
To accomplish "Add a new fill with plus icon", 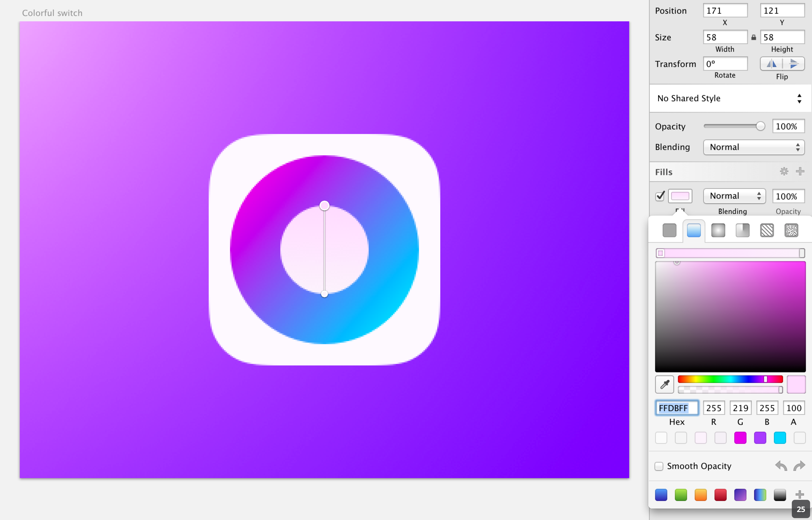I will 800,171.
